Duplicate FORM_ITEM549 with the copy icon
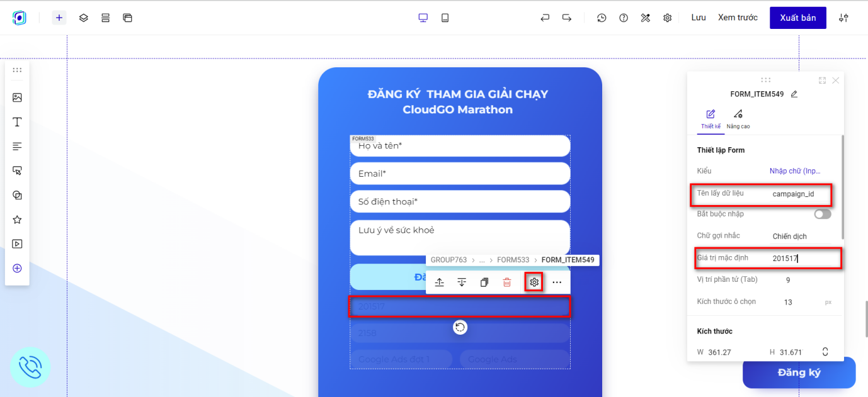Image resolution: width=868 pixels, height=397 pixels. point(484,282)
